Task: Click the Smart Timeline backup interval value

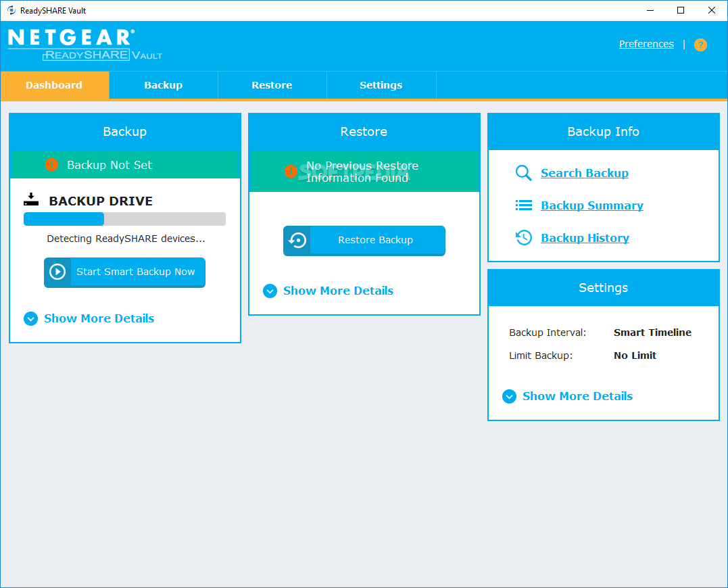Action: pyautogui.click(x=652, y=333)
